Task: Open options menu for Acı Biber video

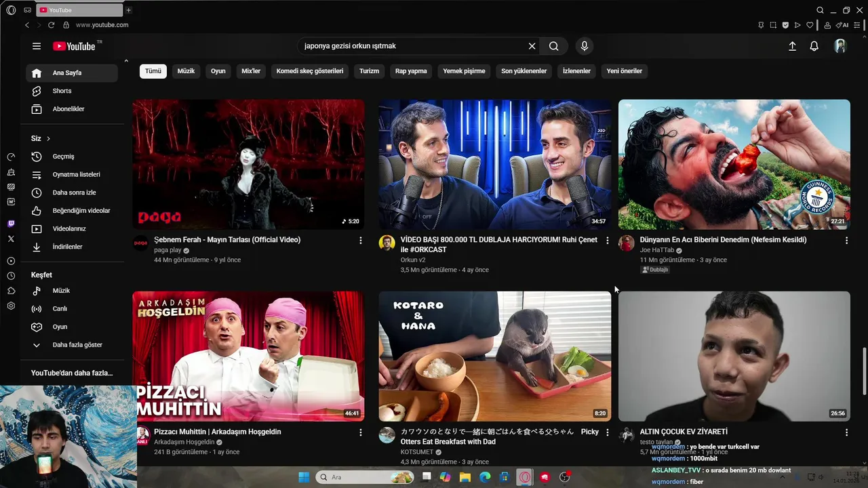Action: point(846,241)
